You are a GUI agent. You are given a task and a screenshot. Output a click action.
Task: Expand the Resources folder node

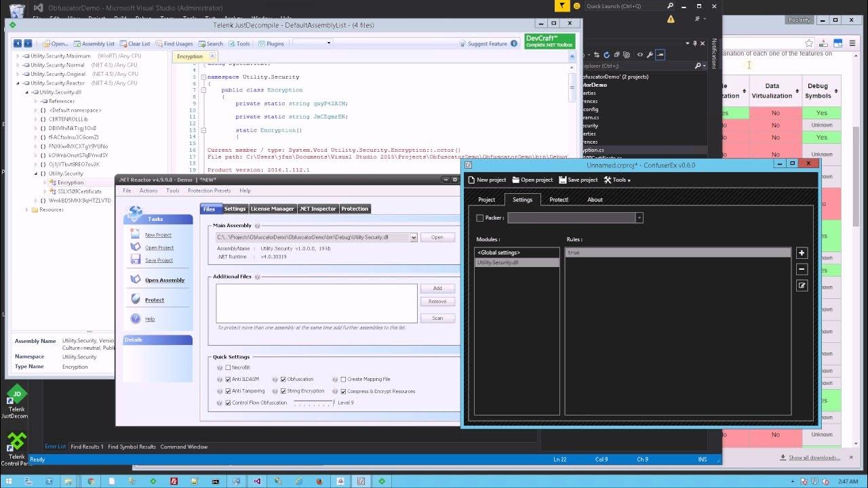pyautogui.click(x=28, y=209)
